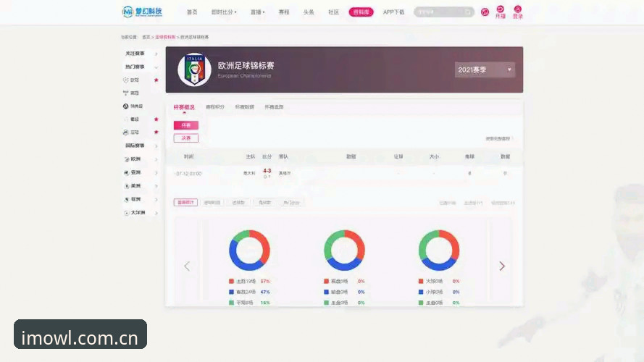
Task: Click the Italia crest league logo
Action: (x=194, y=70)
